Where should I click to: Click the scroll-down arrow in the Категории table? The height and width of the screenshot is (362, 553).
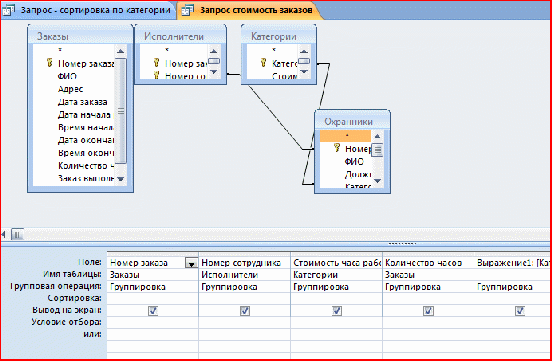pyautogui.click(x=304, y=72)
